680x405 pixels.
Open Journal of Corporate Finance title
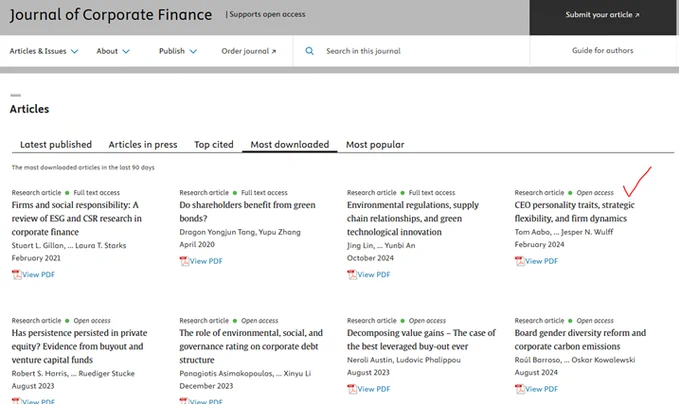pos(111,15)
